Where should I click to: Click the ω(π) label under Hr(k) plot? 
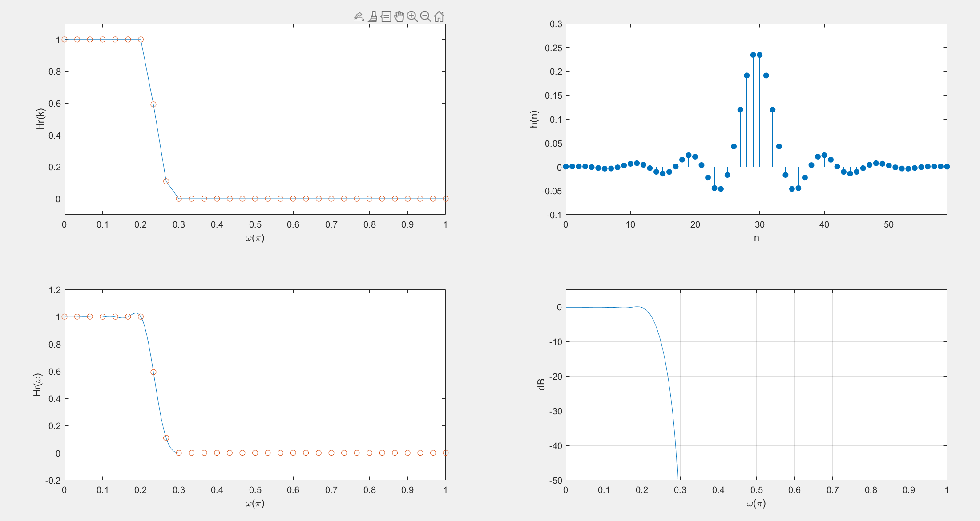pos(255,238)
